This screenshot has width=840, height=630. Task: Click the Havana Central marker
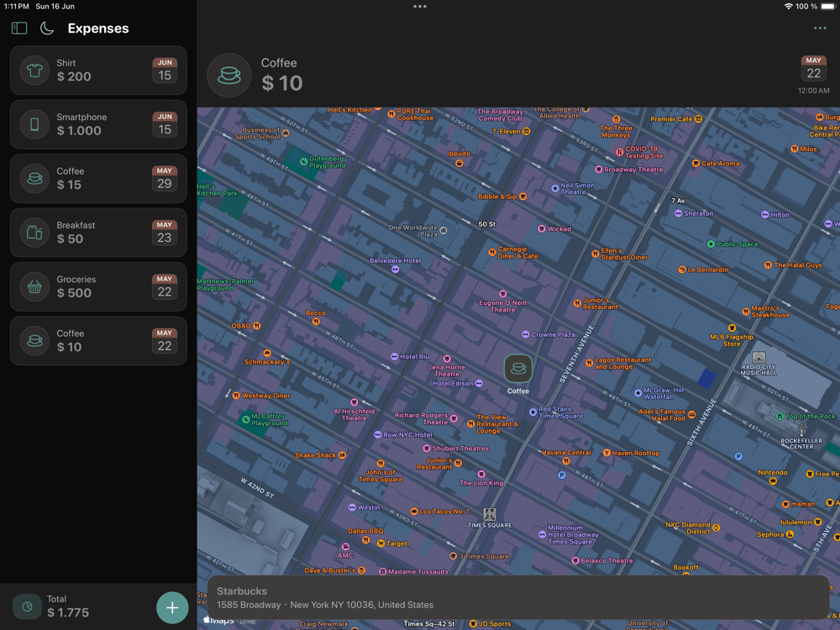pyautogui.click(x=565, y=460)
